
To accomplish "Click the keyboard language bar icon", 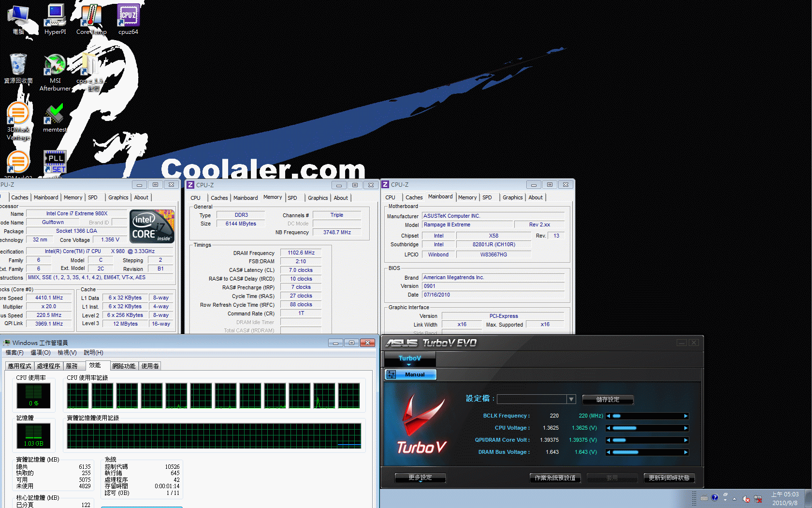I will click(x=704, y=498).
